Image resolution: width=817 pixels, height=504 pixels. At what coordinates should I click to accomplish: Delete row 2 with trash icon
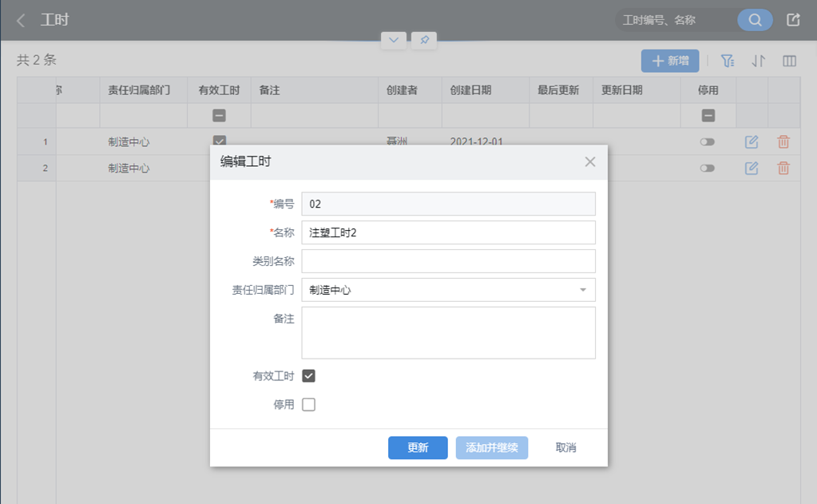(x=783, y=168)
